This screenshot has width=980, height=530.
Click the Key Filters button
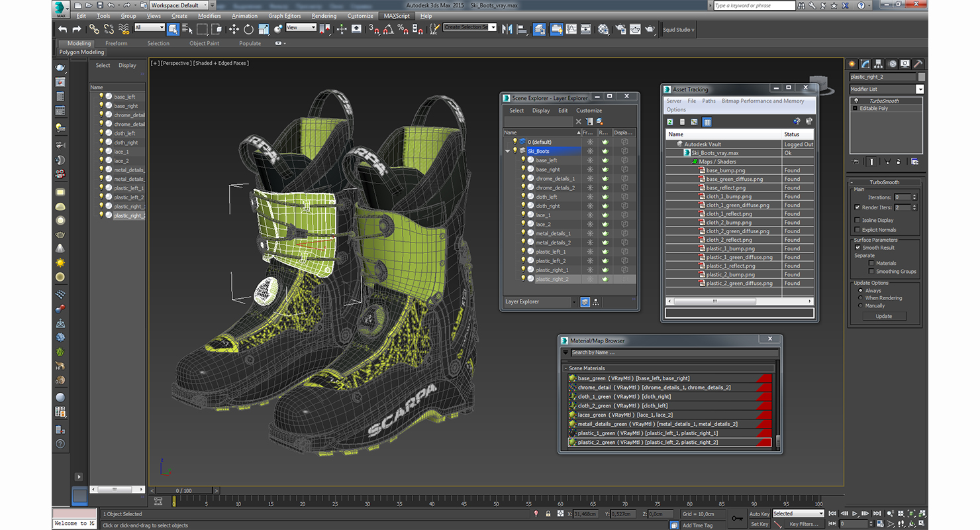(803, 524)
